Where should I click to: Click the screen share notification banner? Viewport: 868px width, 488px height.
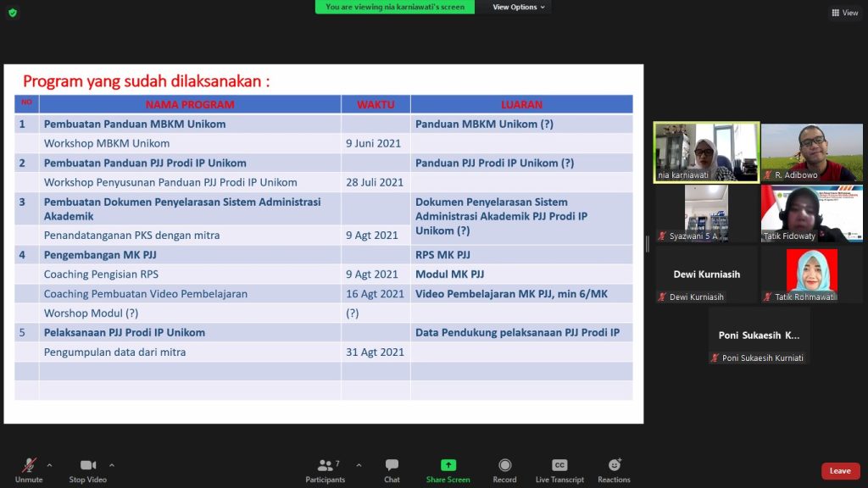click(x=395, y=7)
